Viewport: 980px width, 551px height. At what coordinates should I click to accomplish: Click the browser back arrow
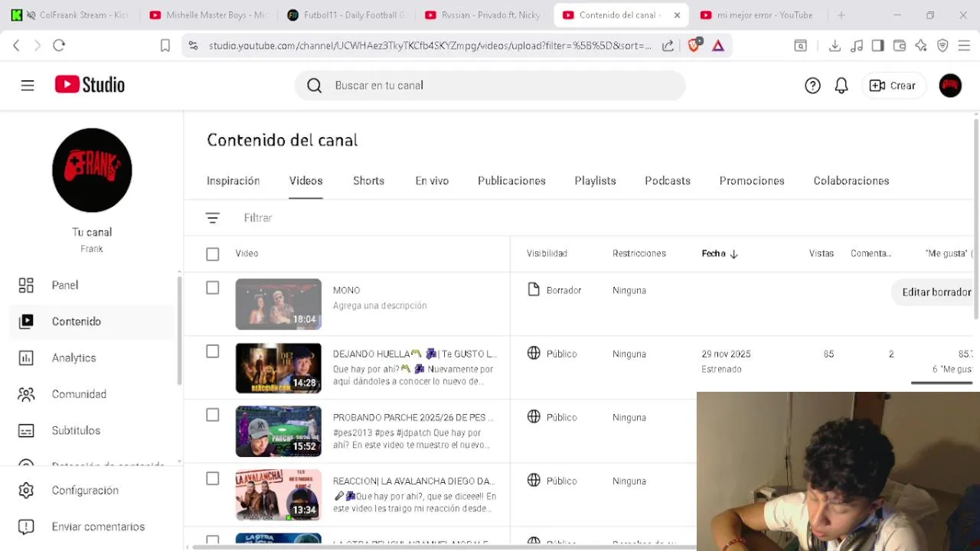[x=16, y=45]
